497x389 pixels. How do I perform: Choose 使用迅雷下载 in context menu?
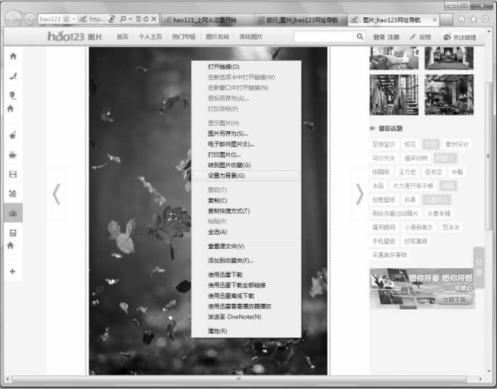click(247, 275)
